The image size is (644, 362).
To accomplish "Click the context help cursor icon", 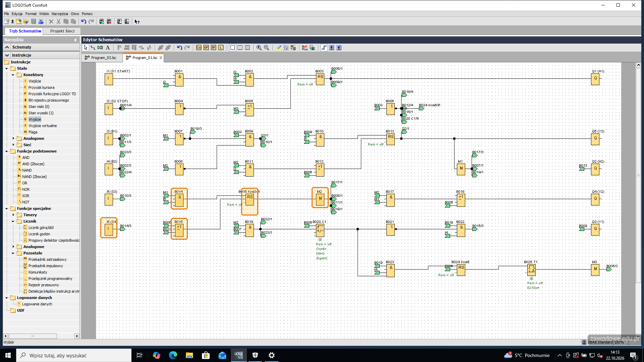I will (x=137, y=21).
